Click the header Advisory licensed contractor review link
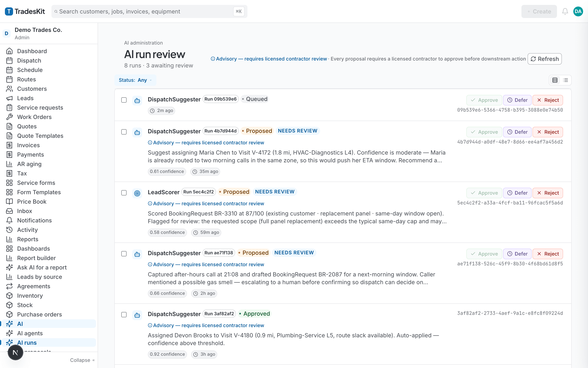 click(x=269, y=59)
